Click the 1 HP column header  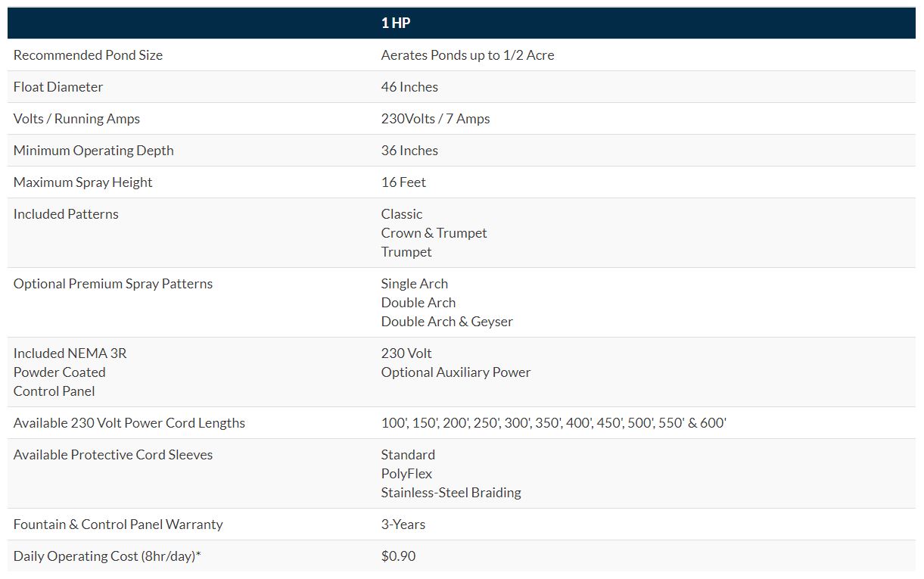click(396, 23)
